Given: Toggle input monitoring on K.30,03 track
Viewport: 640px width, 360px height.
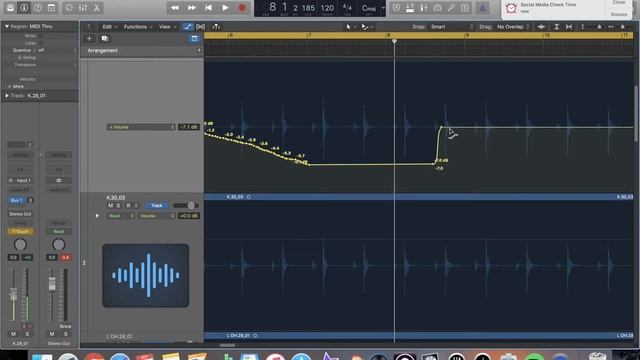Looking at the screenshot, I should pos(136,205).
